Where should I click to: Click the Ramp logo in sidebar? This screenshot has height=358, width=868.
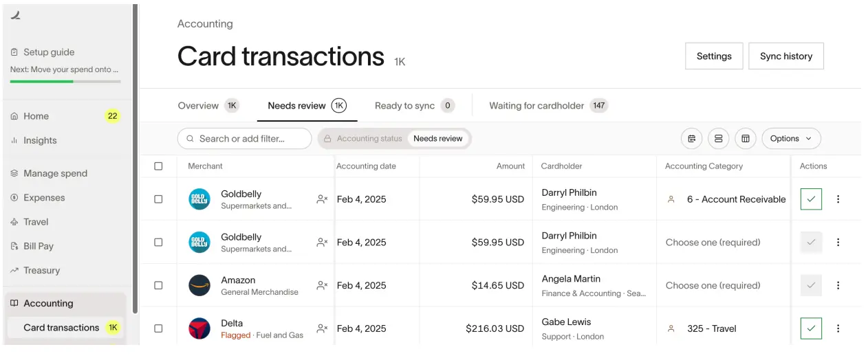tap(15, 15)
